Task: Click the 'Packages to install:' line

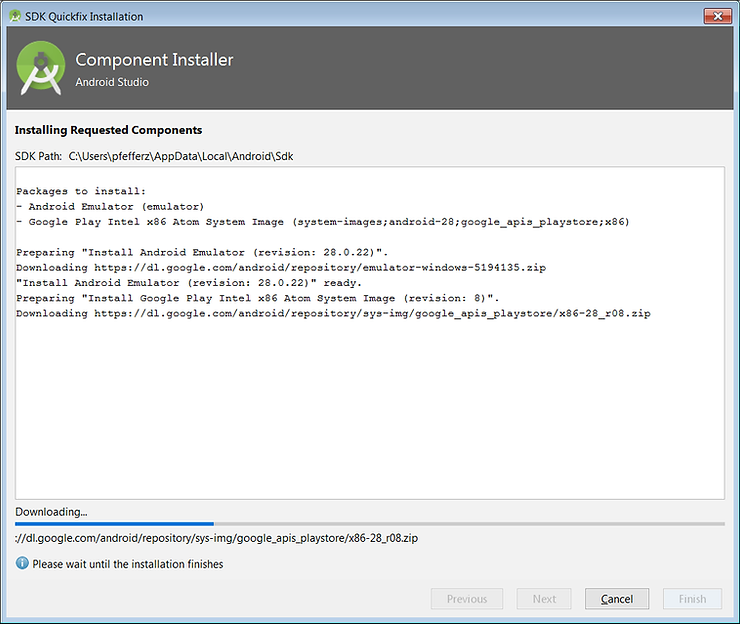Action: coord(81,191)
